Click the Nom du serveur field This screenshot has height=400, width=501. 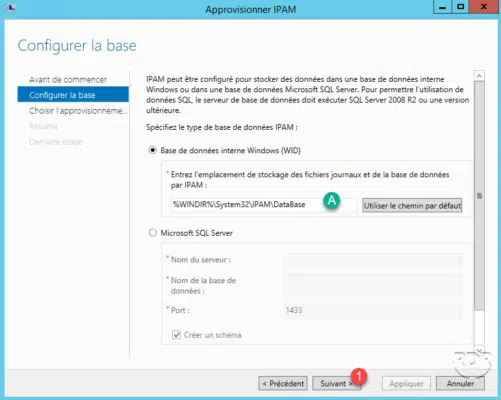pyautogui.click(x=373, y=261)
